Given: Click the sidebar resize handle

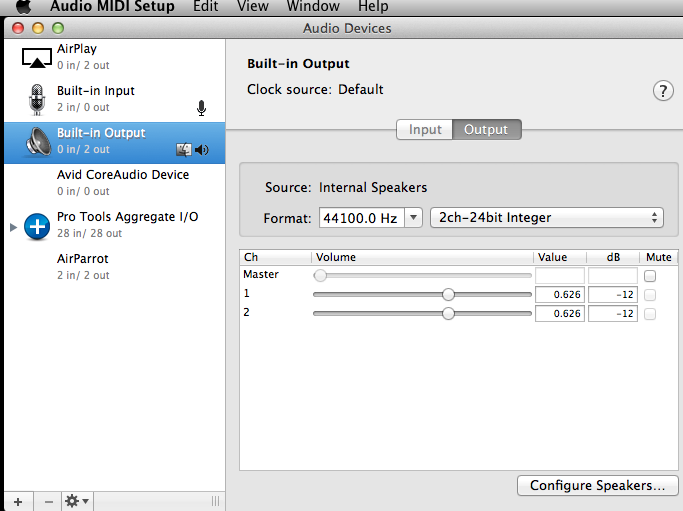Looking at the screenshot, I should pyautogui.click(x=215, y=501).
